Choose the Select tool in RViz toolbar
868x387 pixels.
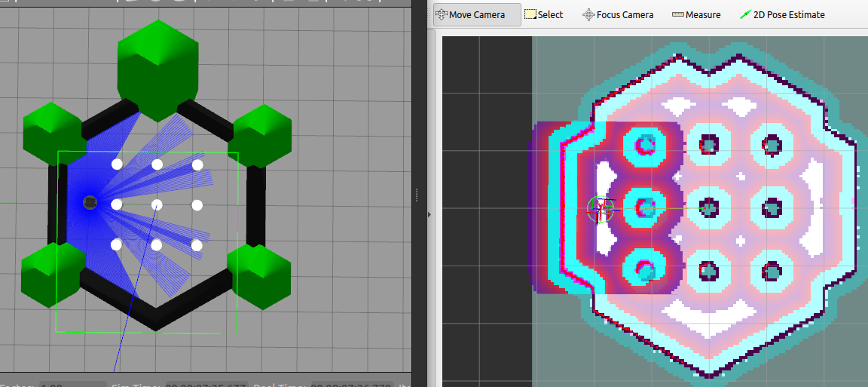pyautogui.click(x=543, y=14)
